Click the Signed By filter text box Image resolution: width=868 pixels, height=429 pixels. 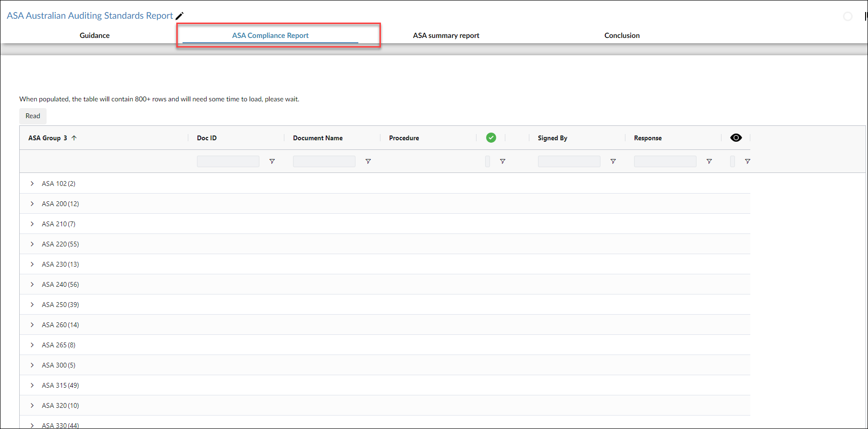pos(569,161)
